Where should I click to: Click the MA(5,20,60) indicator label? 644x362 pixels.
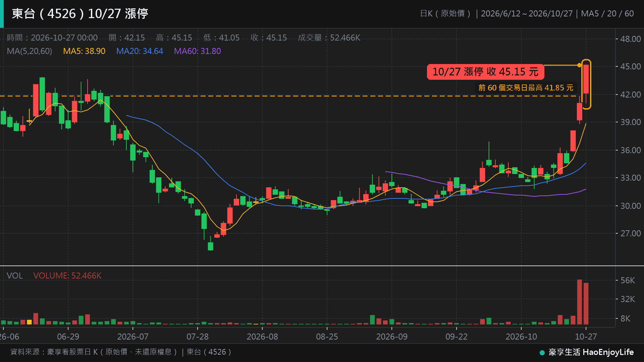click(x=30, y=51)
